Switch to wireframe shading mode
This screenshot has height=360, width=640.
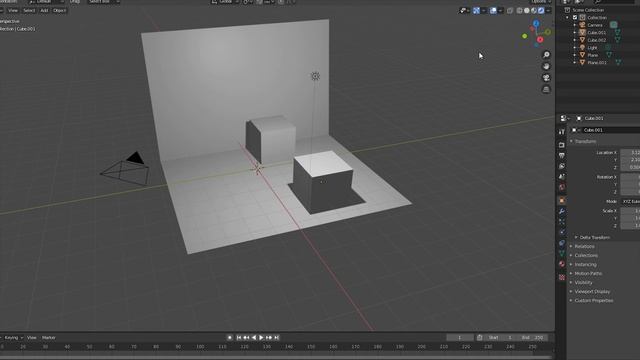pos(519,11)
